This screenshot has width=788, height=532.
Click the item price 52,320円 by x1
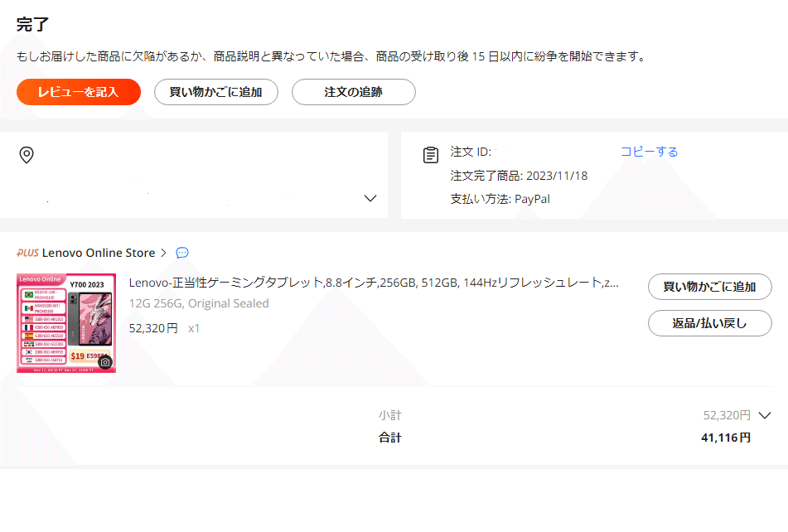(x=153, y=328)
